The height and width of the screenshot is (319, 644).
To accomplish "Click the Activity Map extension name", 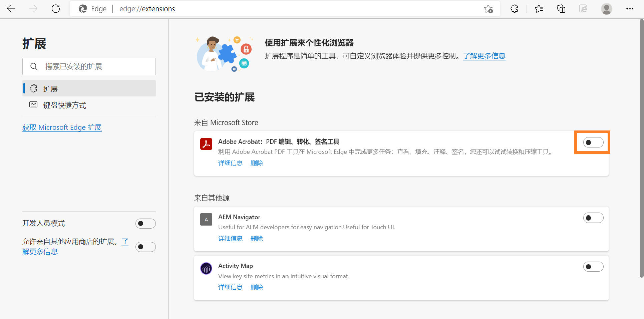I will click(x=236, y=266).
